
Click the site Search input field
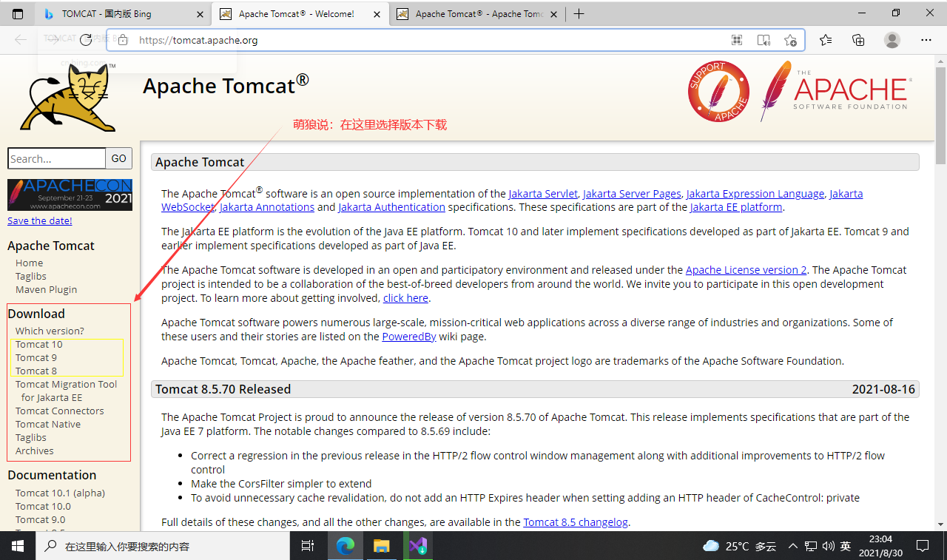[x=57, y=158]
